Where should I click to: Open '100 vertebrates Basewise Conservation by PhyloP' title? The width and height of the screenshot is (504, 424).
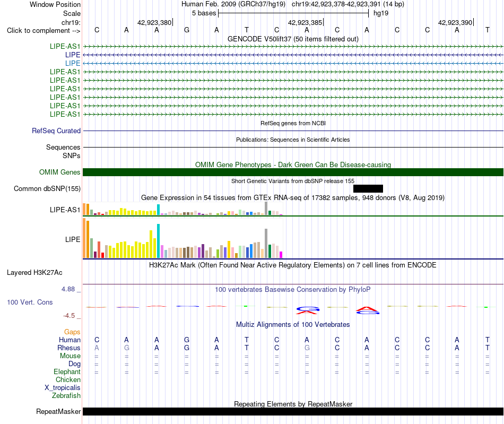click(293, 290)
